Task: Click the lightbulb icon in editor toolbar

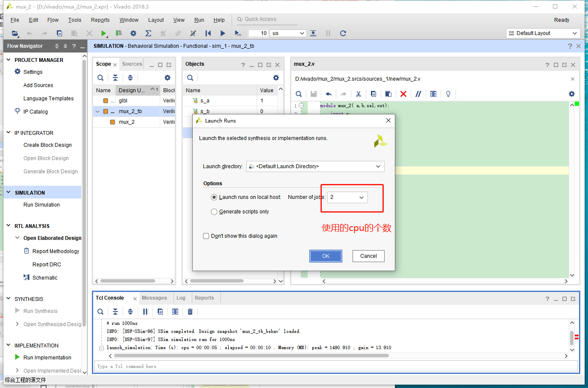Action: pyautogui.click(x=448, y=94)
